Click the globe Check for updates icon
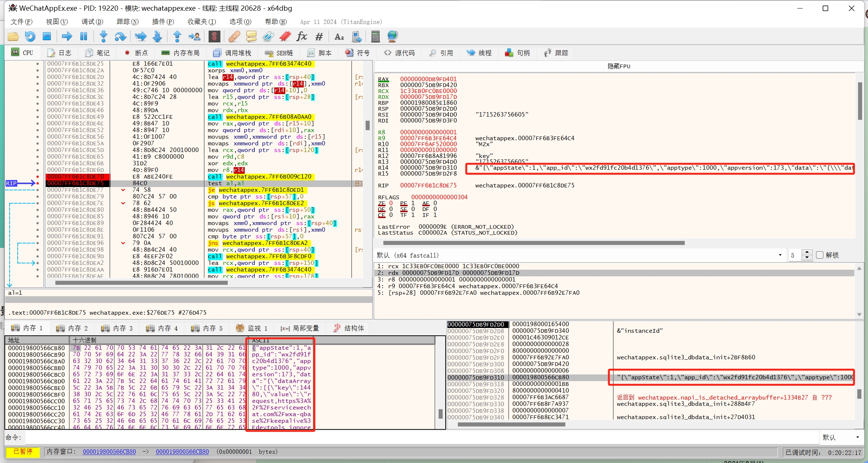This screenshot has height=463, width=868. (393, 36)
